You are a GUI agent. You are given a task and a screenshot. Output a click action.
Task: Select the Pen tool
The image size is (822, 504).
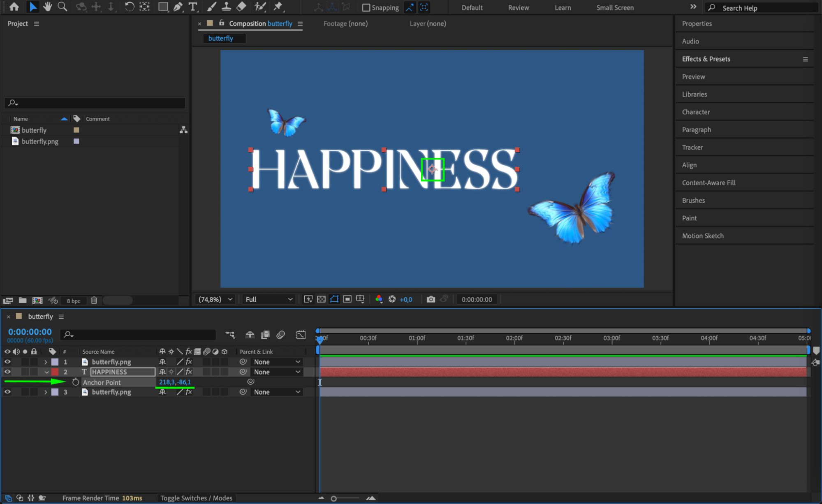(178, 7)
